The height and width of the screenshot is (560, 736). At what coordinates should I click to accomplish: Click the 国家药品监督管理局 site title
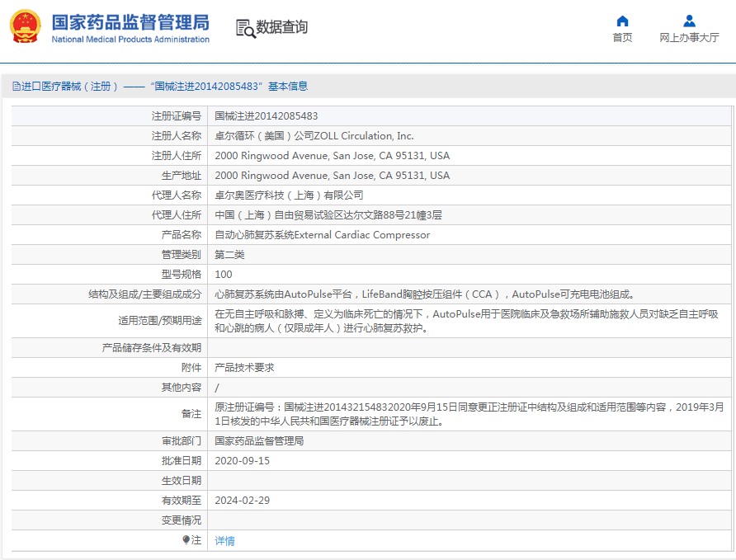130,22
